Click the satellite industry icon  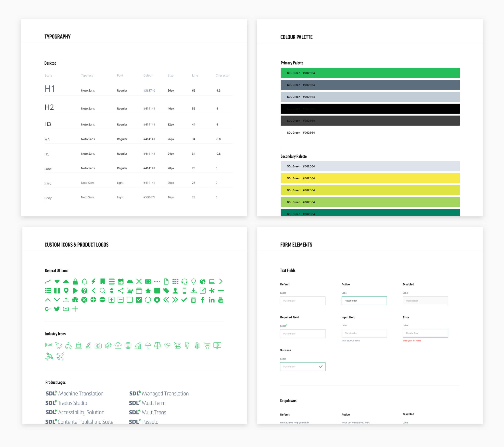click(x=49, y=356)
